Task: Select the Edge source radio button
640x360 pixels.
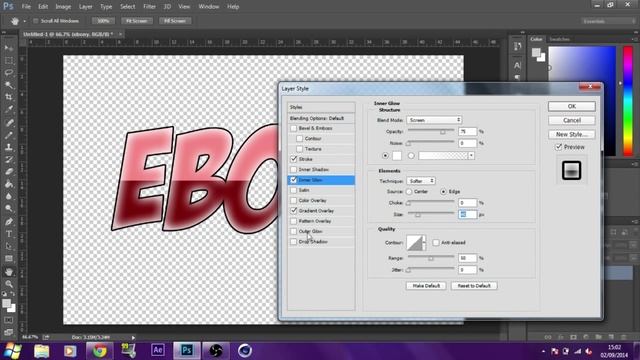Action: click(443, 191)
